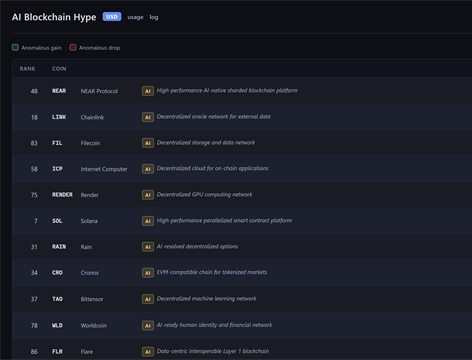
Task: Open the Filecoin coin name
Action: click(x=90, y=143)
